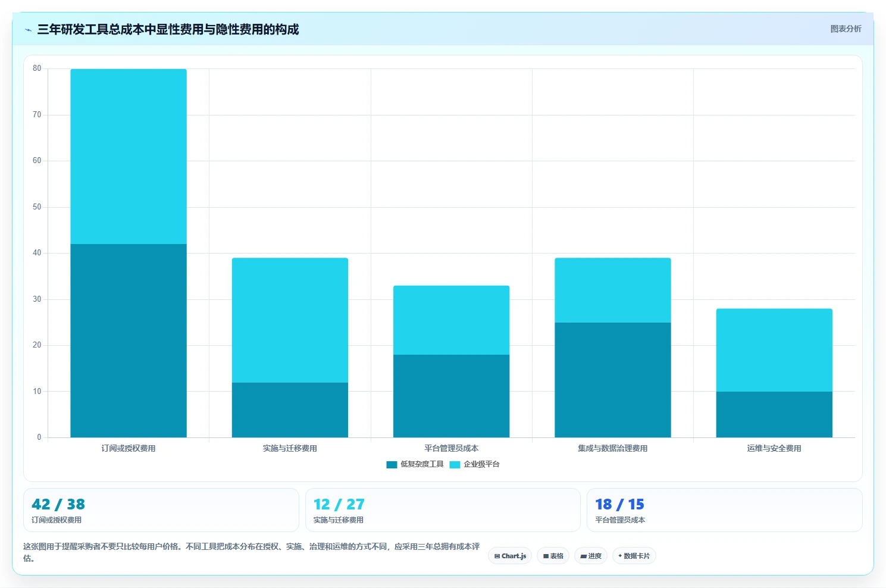Screen dimensions: 886x588
Task: Click the 运维与安全费用 x-axis label
Action: [774, 449]
